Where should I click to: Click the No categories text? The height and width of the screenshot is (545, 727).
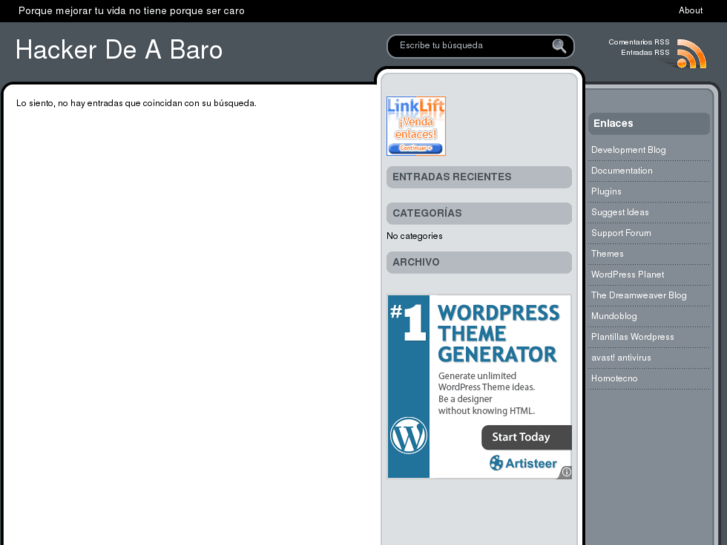415,236
